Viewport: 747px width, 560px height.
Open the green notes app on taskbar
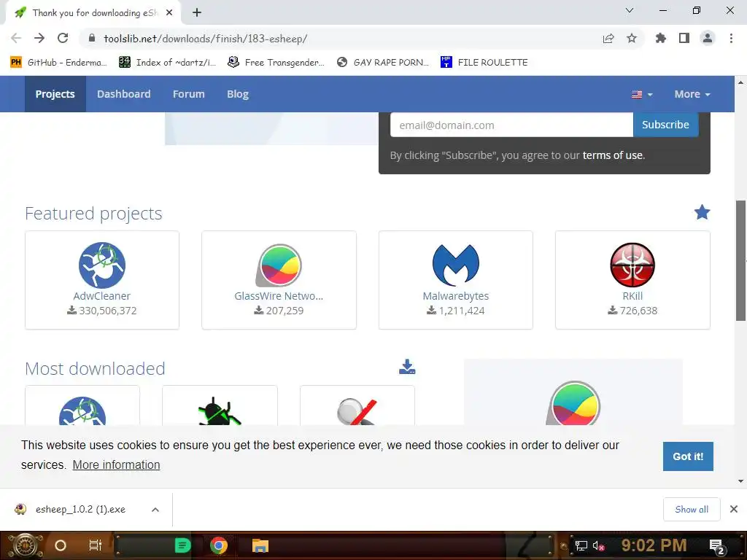click(x=183, y=545)
